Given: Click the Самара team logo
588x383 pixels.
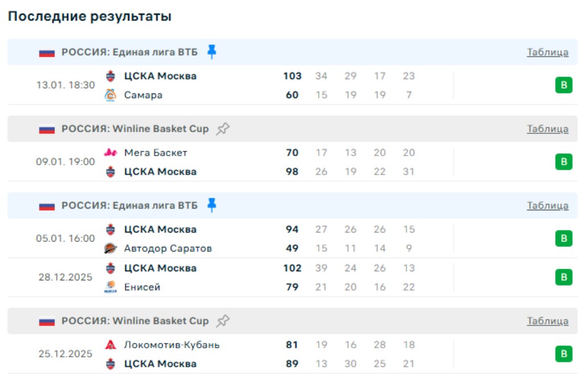Looking at the screenshot, I should pyautogui.click(x=110, y=95).
